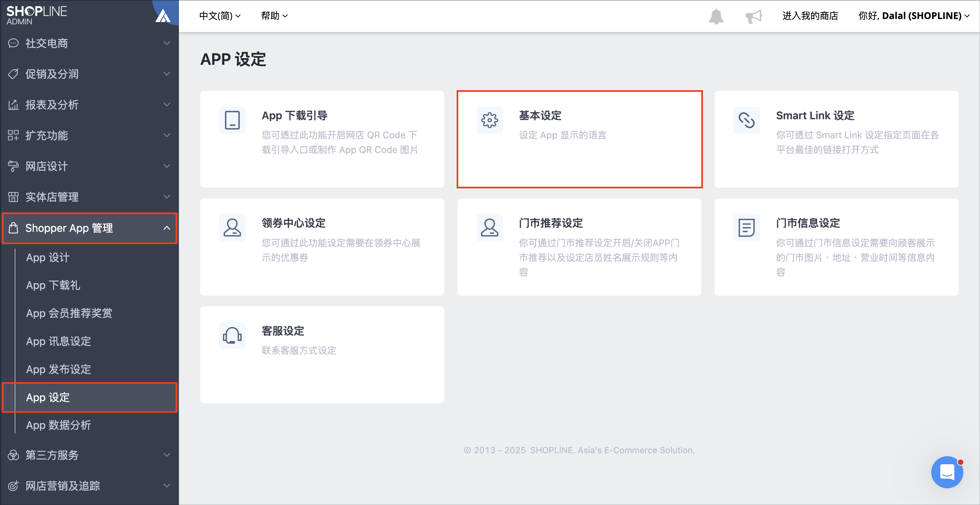Expand the 网店设计 menu chevron
Screen dimensions: 980x505
[167, 166]
